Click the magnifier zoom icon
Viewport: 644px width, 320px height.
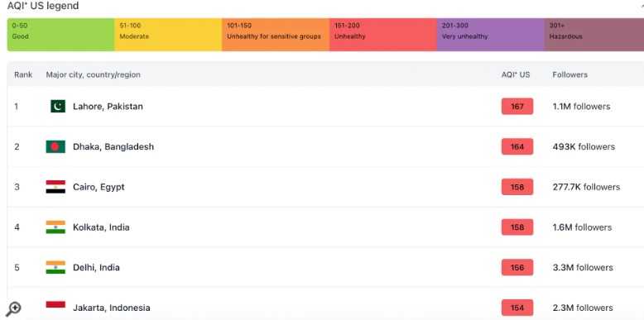tap(13, 308)
